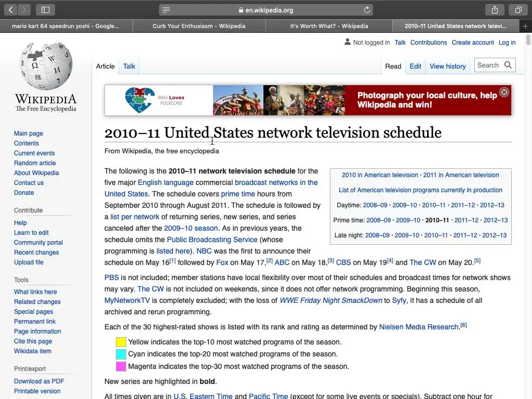This screenshot has height=399, width=532.
Task: Click the Donate sidebar link
Action: [x=24, y=192]
